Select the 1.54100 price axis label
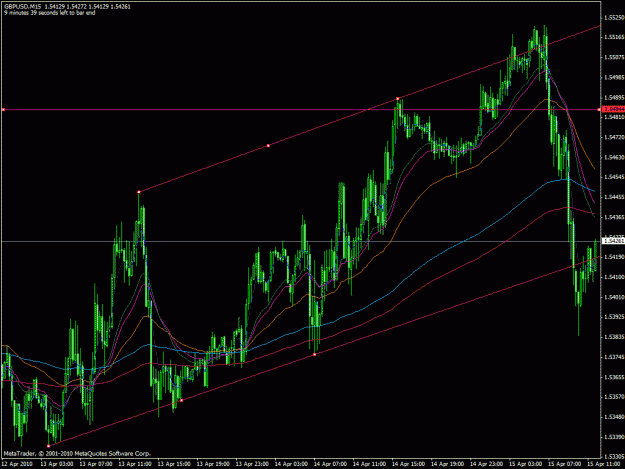Viewport: 625px width, 469px height. tap(614, 277)
